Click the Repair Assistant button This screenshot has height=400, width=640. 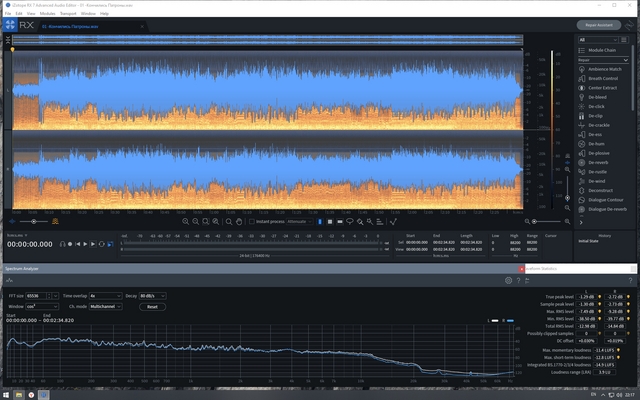[601, 24]
